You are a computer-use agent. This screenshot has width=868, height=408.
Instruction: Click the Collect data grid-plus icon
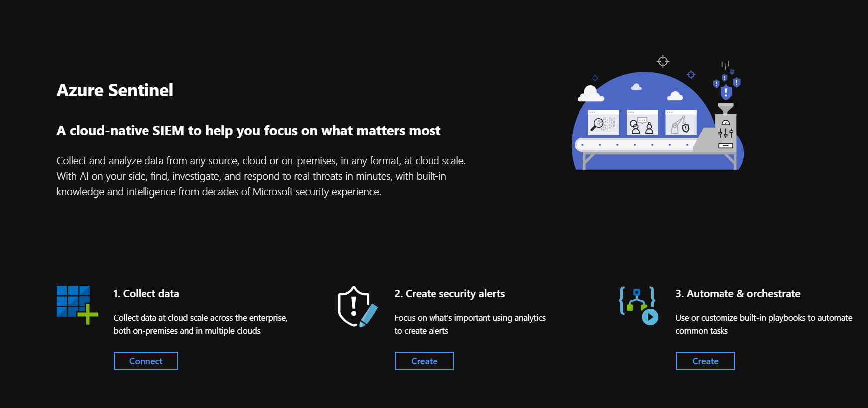point(77,305)
